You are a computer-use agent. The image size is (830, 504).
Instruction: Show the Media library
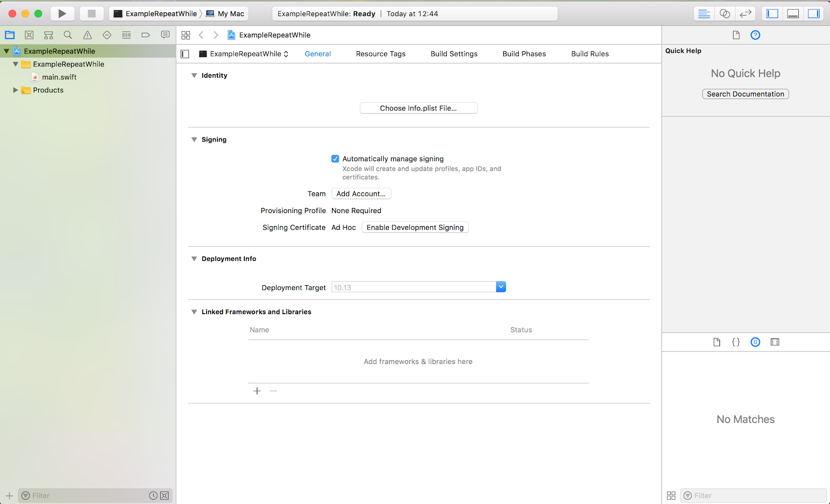point(775,342)
